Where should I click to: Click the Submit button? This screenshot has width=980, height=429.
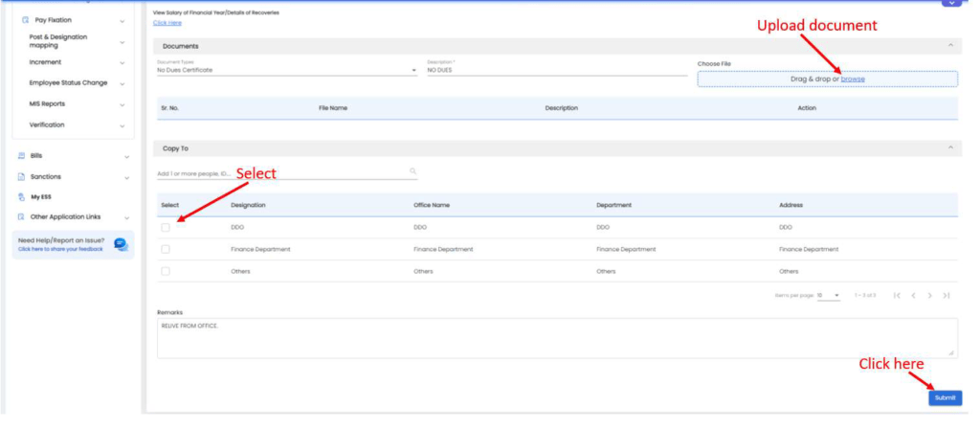tap(945, 397)
